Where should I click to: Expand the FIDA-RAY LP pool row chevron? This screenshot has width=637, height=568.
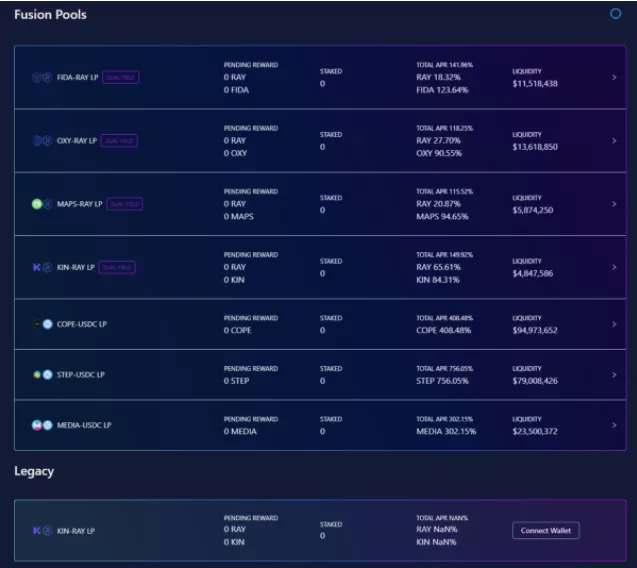click(x=614, y=77)
